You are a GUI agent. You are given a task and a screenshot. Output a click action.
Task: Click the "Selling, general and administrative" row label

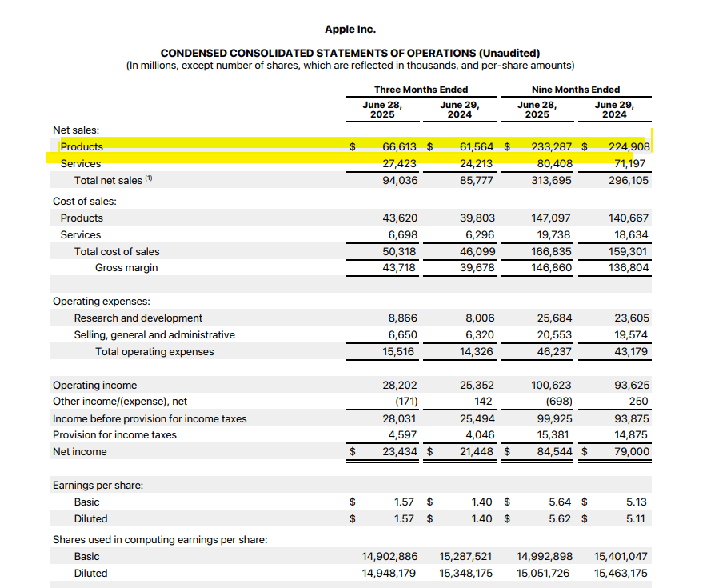154,335
